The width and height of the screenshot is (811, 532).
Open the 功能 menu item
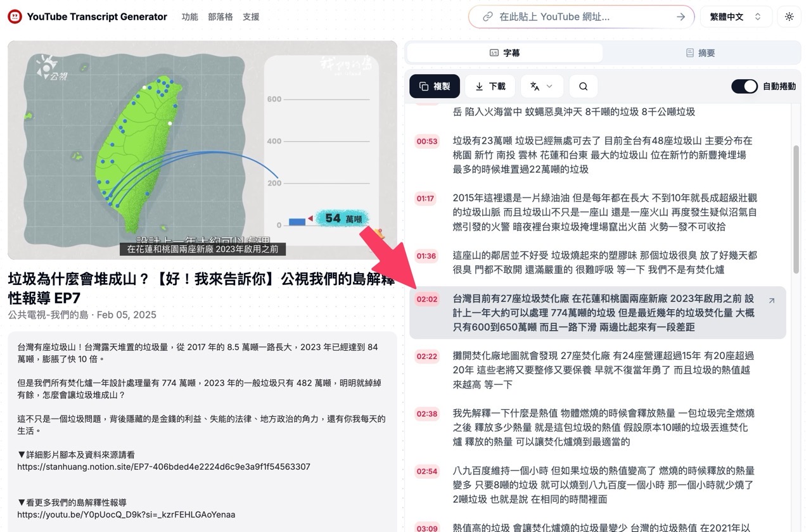(189, 17)
